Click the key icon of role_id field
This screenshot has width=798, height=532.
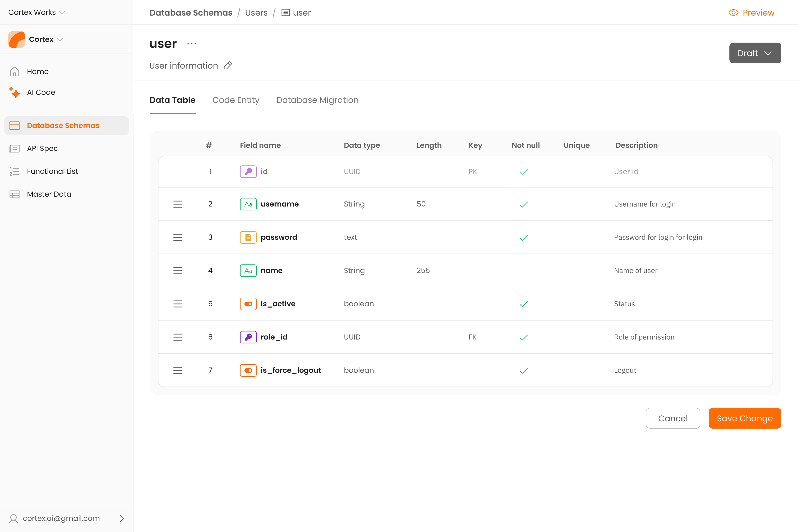[x=248, y=337]
